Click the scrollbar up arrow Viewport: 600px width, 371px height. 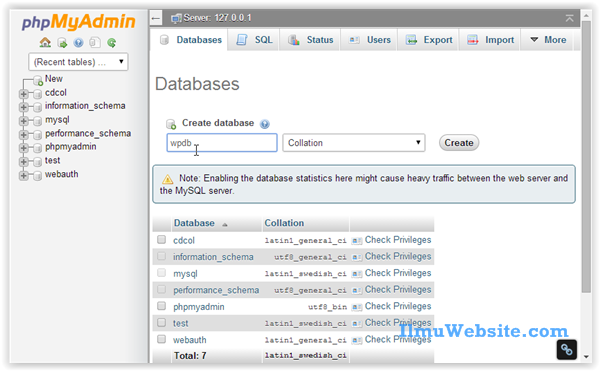tap(586, 16)
